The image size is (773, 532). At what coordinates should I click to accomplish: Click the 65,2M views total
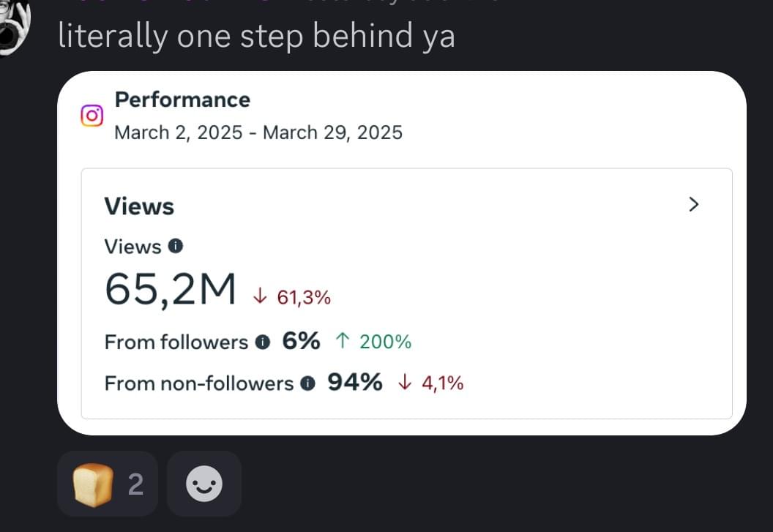point(171,290)
